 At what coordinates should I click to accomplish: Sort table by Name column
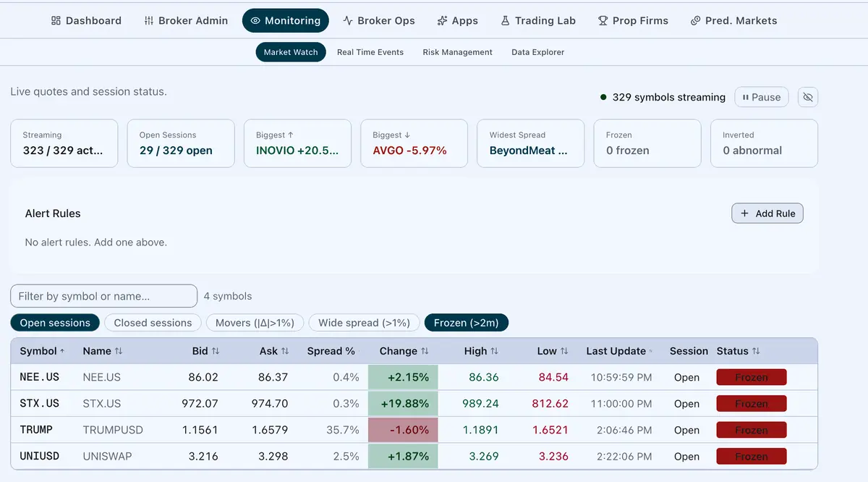103,351
